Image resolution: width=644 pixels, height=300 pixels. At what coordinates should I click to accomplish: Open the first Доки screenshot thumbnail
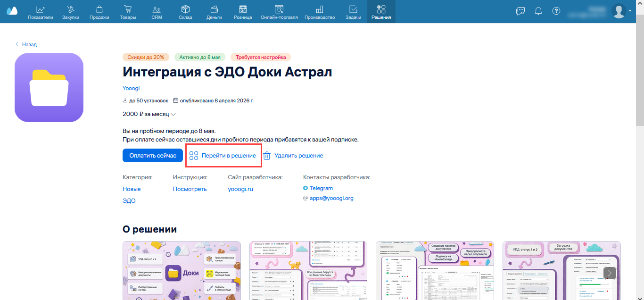tap(182, 270)
